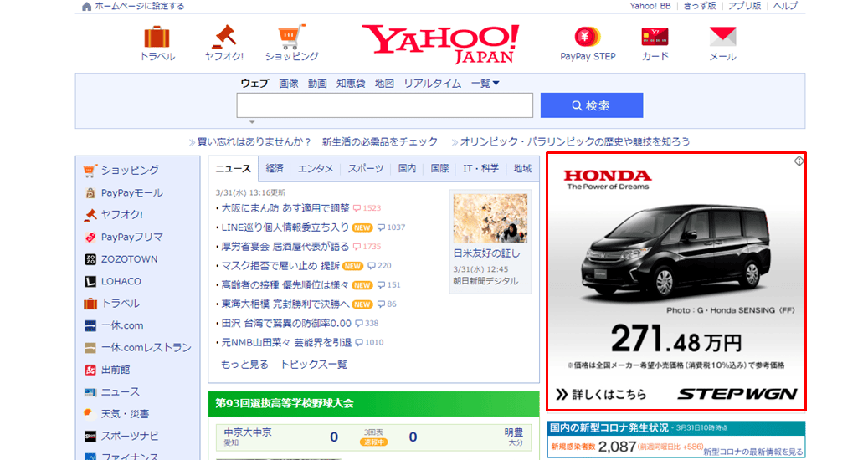Expand the small arrow below search box
Screen dimensions: 868x460
[252, 122]
